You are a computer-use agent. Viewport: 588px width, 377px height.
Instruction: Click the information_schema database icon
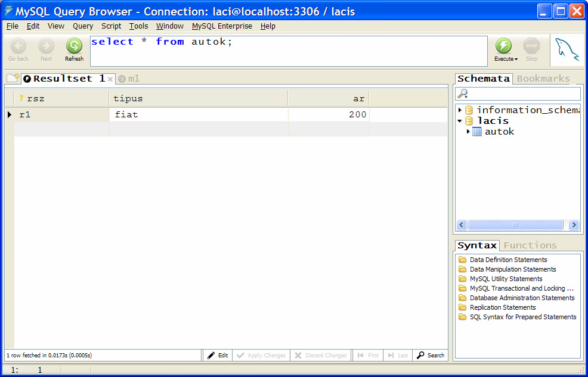point(469,110)
